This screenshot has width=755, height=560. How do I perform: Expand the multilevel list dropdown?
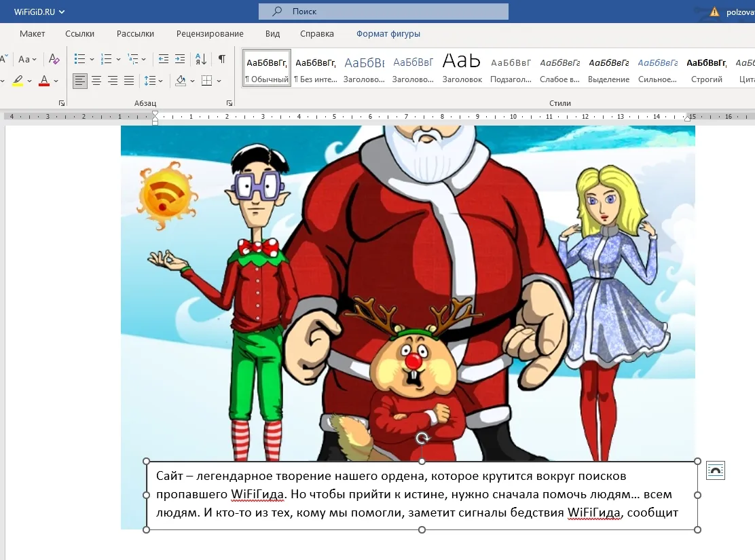[143, 59]
